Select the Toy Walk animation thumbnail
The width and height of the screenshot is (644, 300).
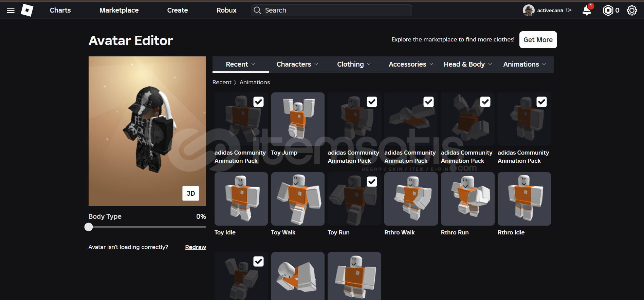point(298,199)
